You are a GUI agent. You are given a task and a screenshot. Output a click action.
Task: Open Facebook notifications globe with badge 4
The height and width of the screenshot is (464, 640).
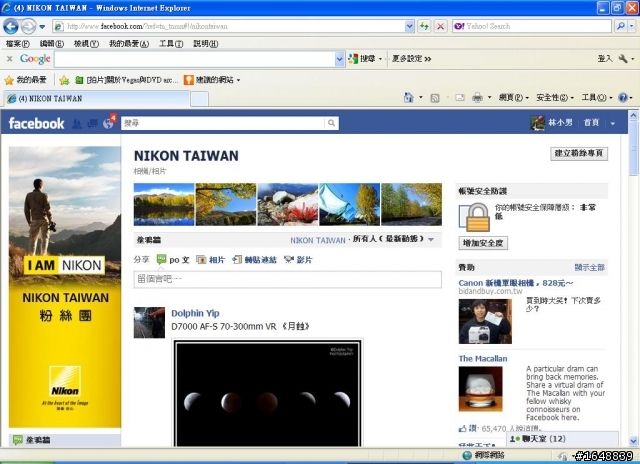tap(109, 123)
